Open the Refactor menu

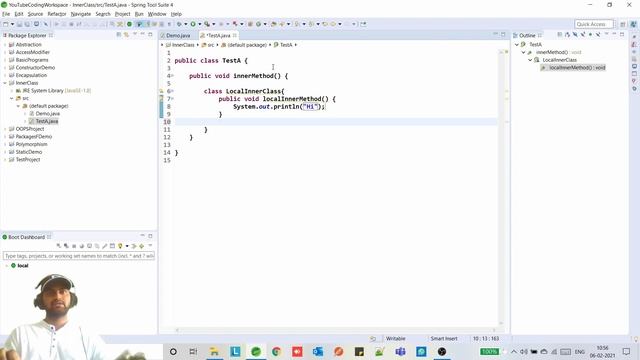point(57,14)
